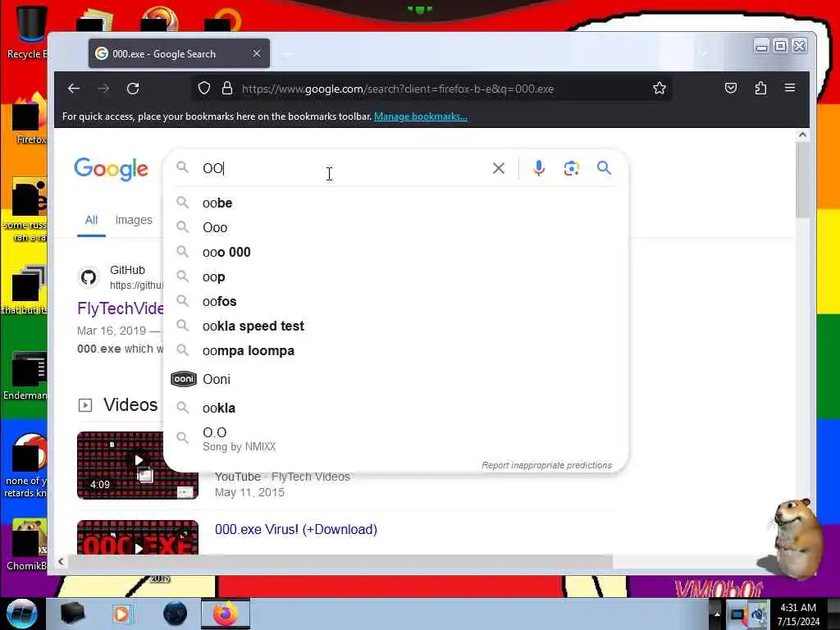Click the site security padlock icon
Image resolution: width=840 pixels, height=630 pixels.
227,89
